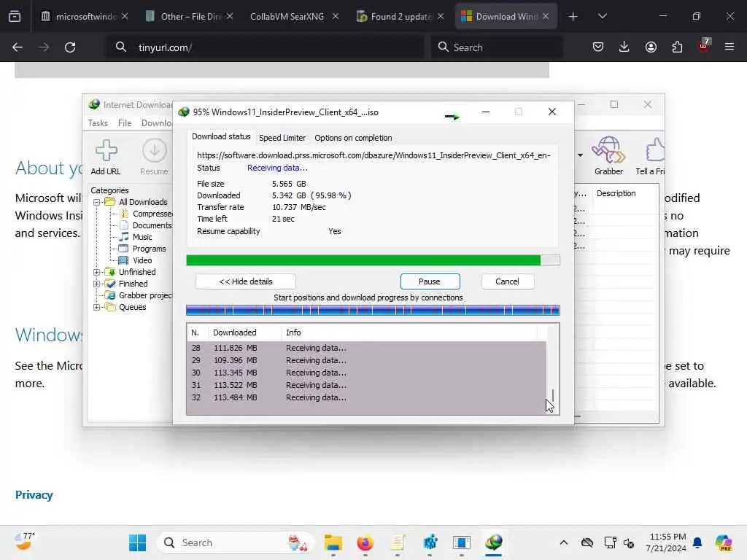Expand the Finished category node

(x=97, y=284)
